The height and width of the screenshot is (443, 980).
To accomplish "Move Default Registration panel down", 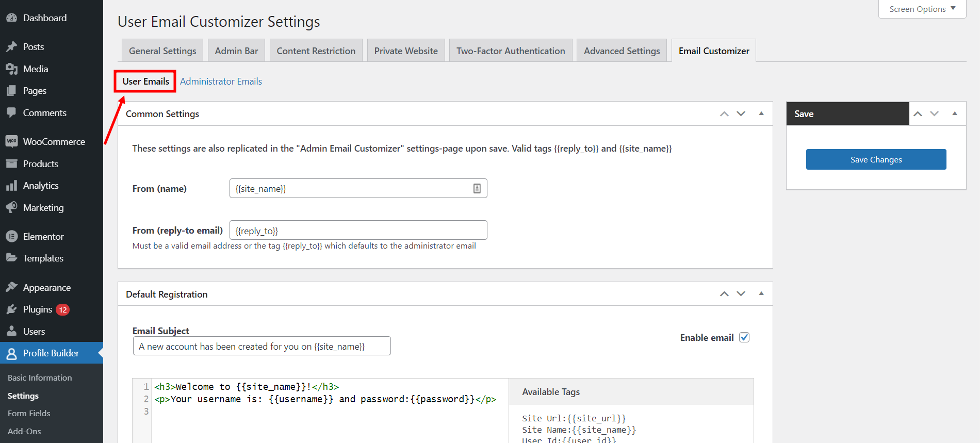I will pos(741,294).
